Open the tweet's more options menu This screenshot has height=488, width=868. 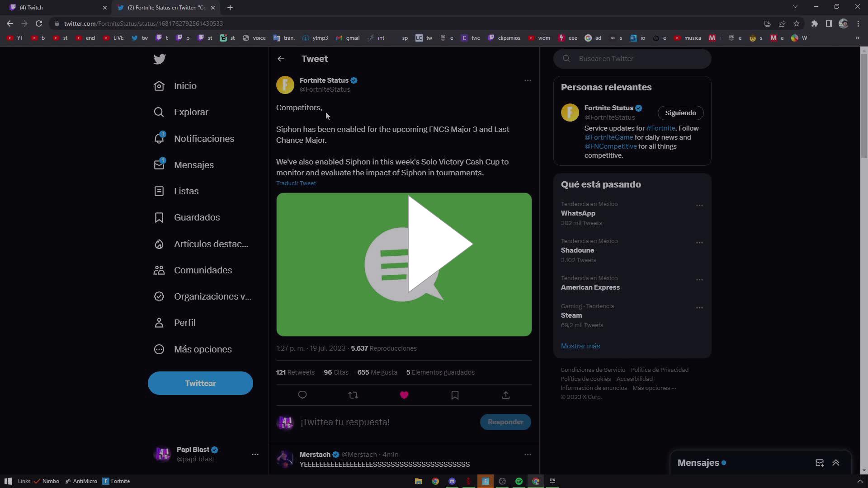point(528,80)
